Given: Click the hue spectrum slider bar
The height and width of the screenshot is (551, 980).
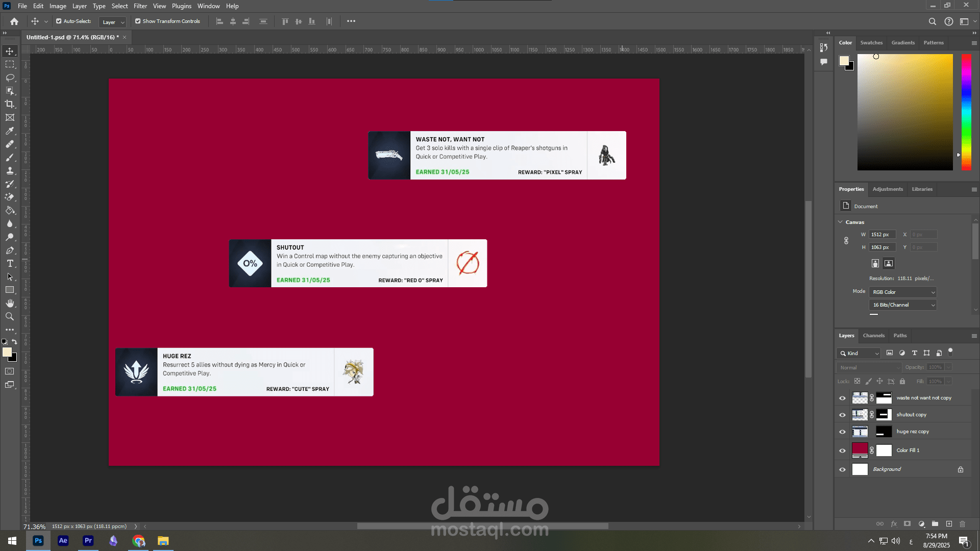Looking at the screenshot, I should tap(966, 112).
